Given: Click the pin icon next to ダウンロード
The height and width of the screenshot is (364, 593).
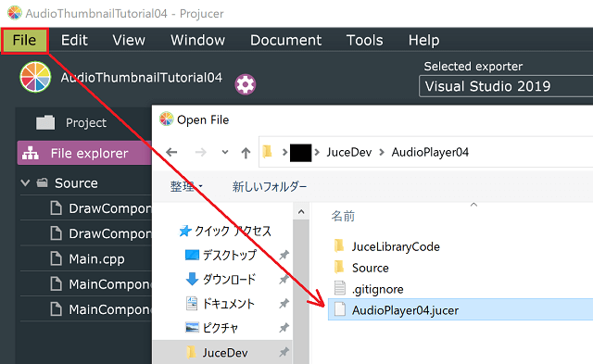Looking at the screenshot, I should (x=284, y=280).
